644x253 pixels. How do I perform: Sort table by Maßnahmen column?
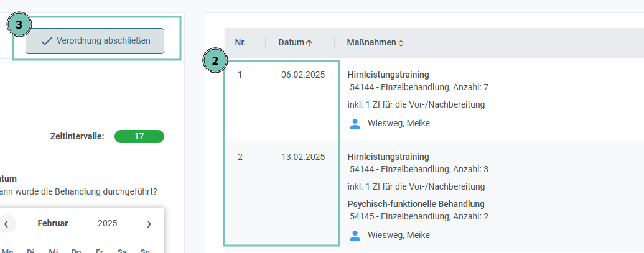(375, 43)
